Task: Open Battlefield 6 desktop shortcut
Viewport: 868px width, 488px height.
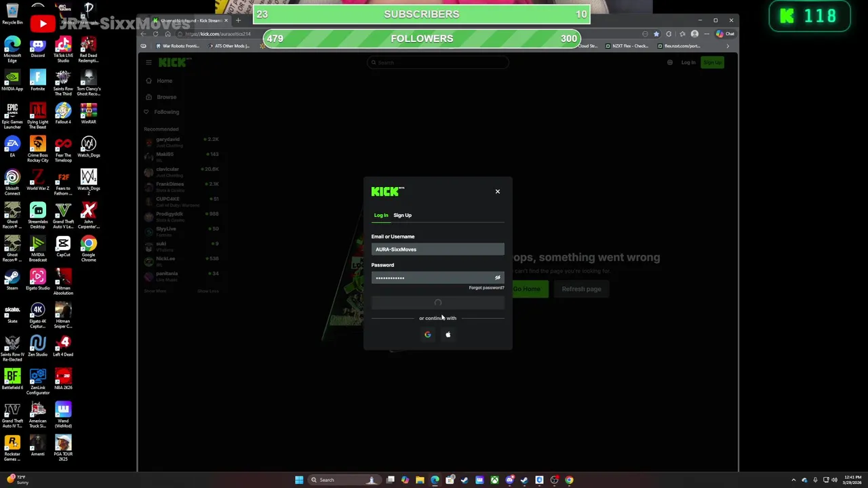Action: 12,380
